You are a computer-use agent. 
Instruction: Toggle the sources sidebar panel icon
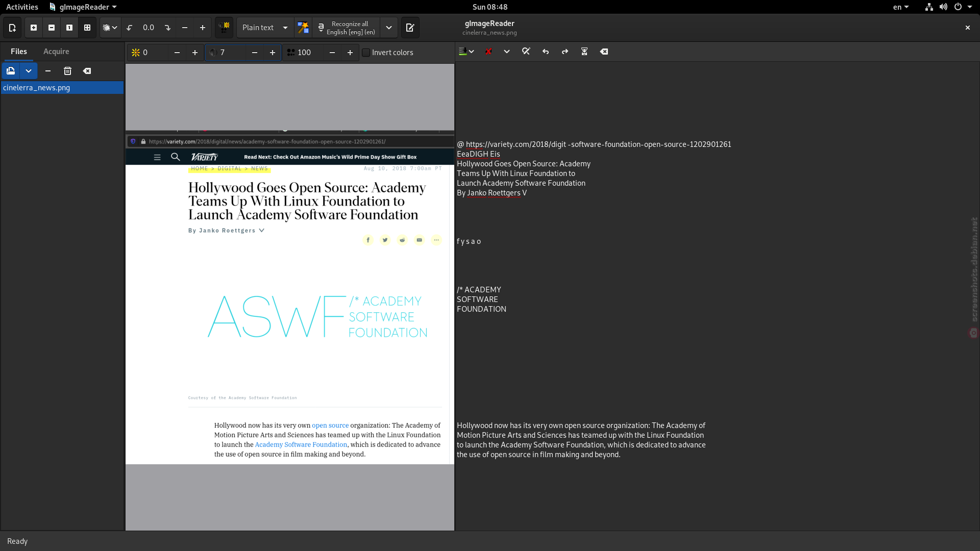12,28
